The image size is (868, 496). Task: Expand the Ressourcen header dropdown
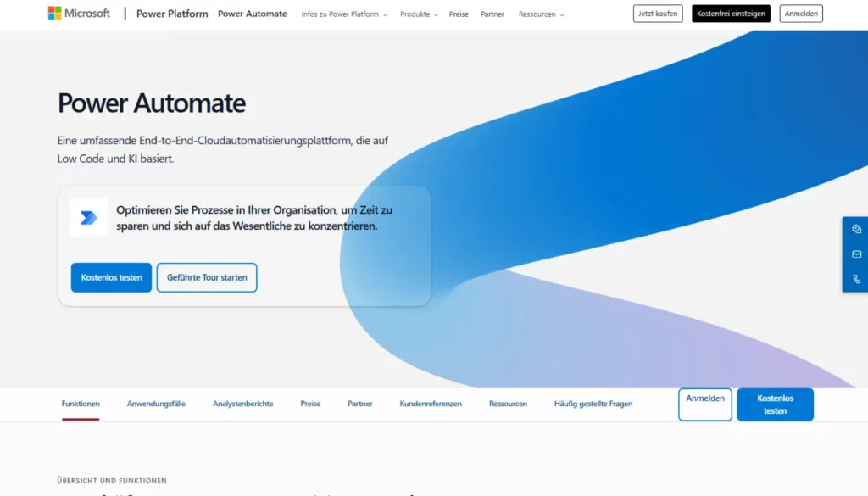pos(542,14)
